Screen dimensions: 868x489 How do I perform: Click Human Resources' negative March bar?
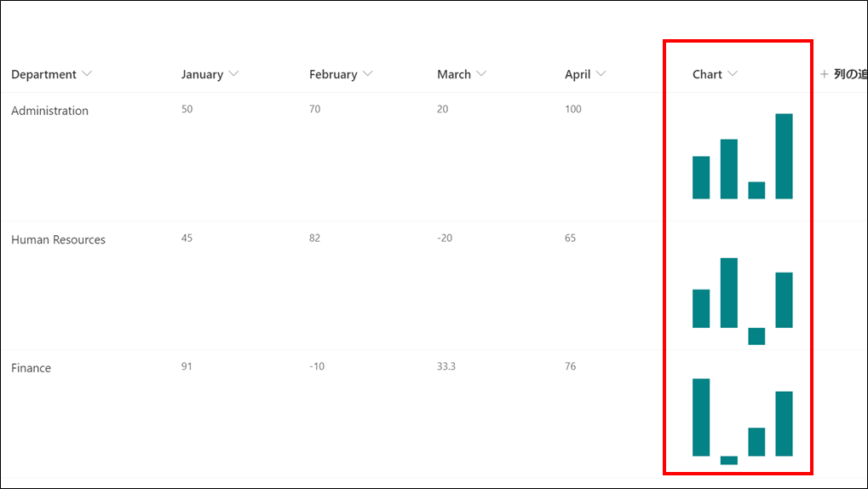756,337
